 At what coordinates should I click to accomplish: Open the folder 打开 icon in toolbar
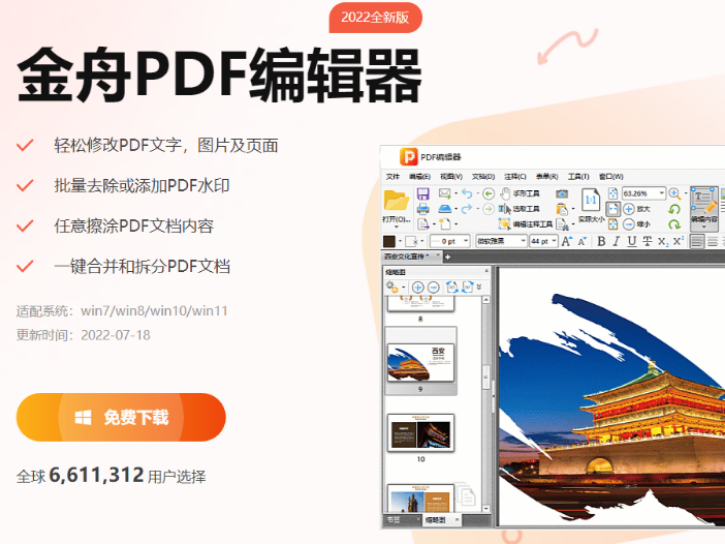(396, 202)
